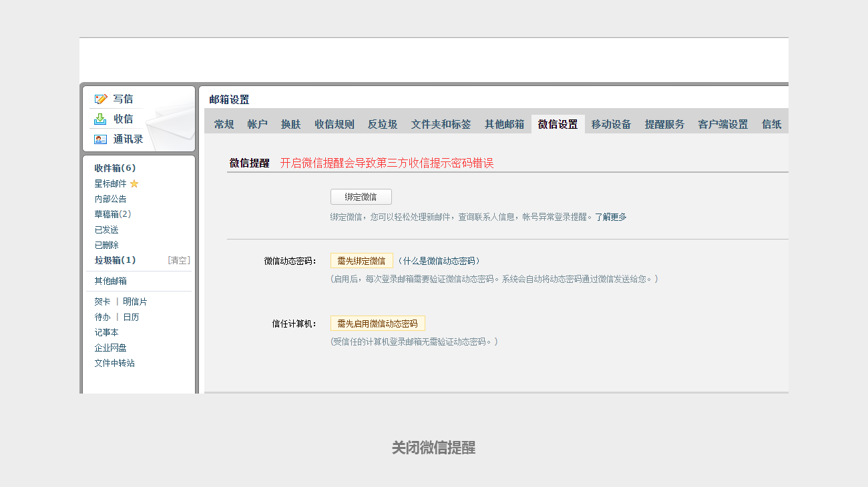Open the 已发送 sent folder
The height and width of the screenshot is (487, 868).
tap(106, 229)
